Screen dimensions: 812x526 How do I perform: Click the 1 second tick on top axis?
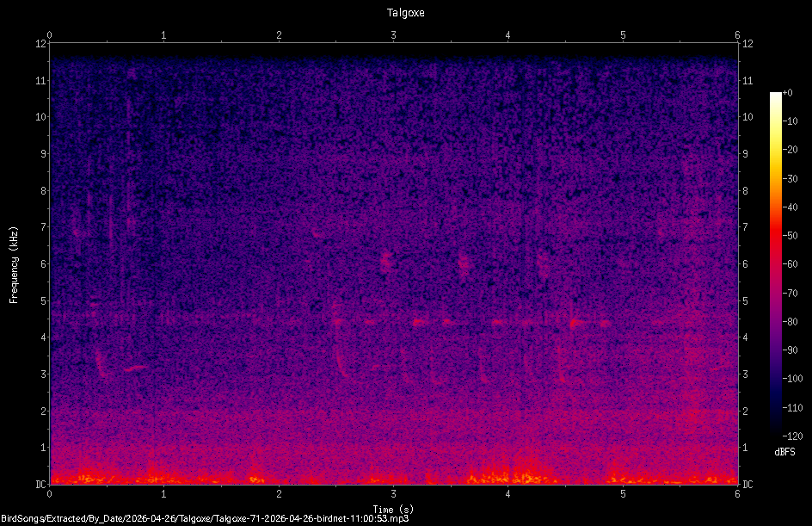tap(163, 35)
